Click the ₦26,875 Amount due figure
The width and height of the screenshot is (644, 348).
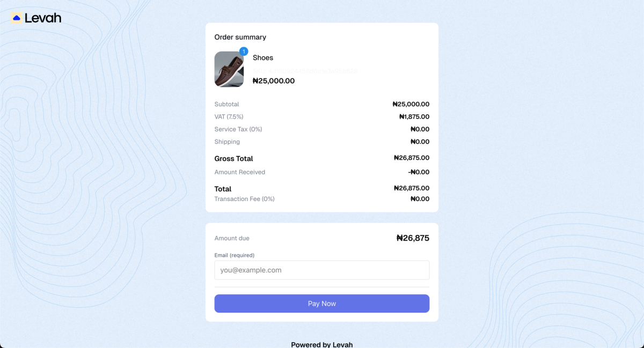[413, 238]
